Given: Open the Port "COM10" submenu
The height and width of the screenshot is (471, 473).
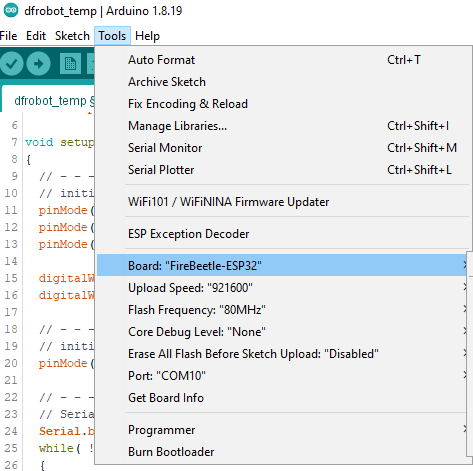Looking at the screenshot, I should (282, 376).
